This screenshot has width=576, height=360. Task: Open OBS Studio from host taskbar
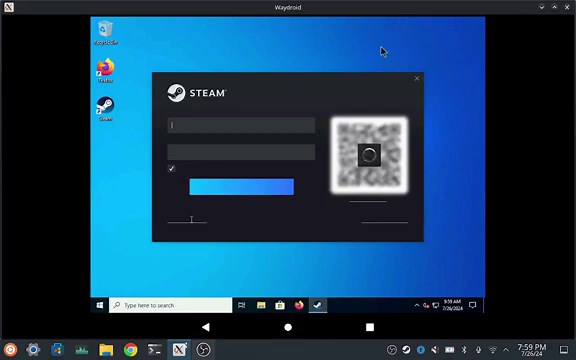point(203,350)
